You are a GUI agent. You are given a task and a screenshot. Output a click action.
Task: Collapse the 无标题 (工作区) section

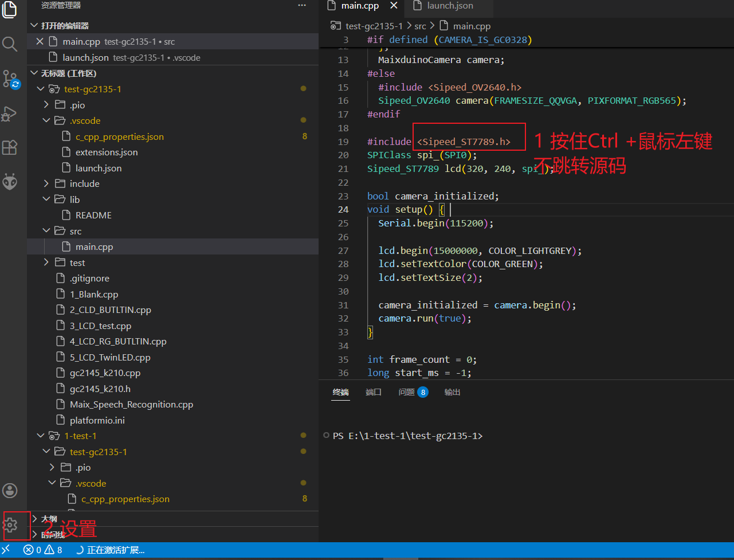click(x=172, y=73)
